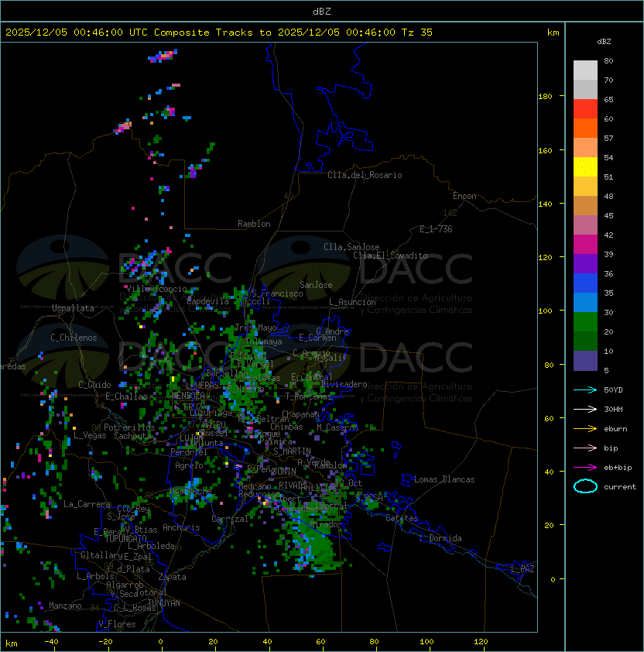Click the cyan 'current' ellipse legend symbol
This screenshot has height=652, width=644.
click(x=585, y=486)
